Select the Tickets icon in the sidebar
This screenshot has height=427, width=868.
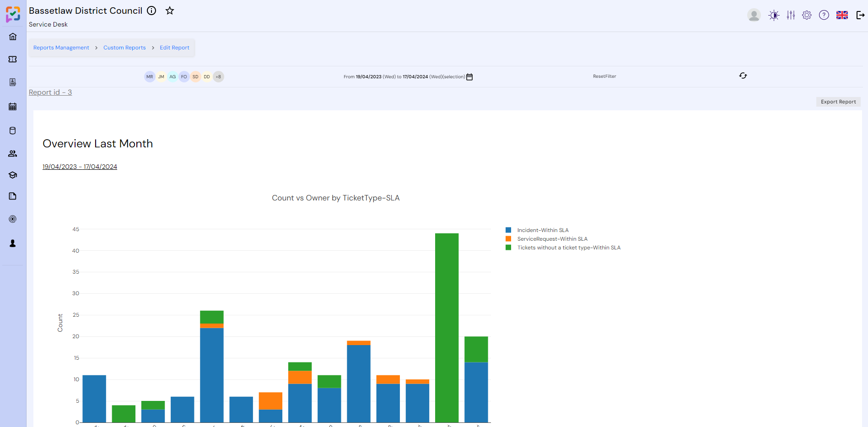(x=12, y=59)
